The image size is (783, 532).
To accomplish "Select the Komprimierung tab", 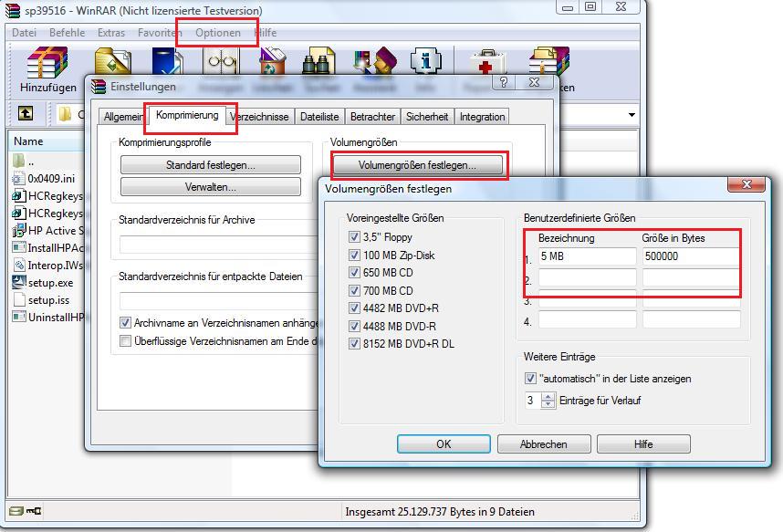I will [x=187, y=115].
